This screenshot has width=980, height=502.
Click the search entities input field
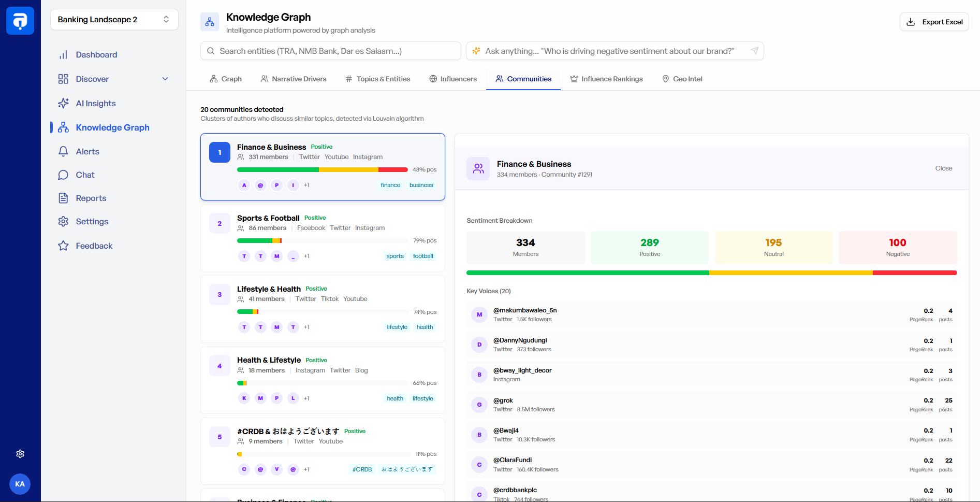(330, 51)
